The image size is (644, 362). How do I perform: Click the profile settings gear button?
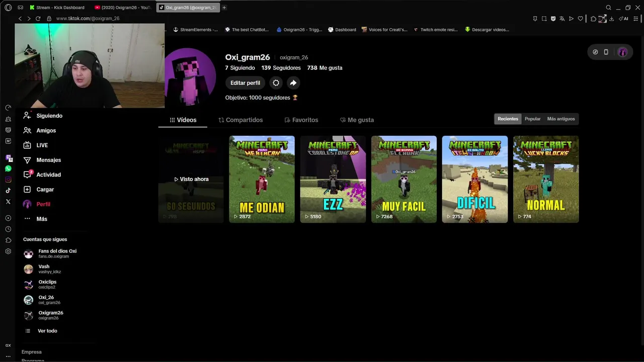click(x=276, y=83)
